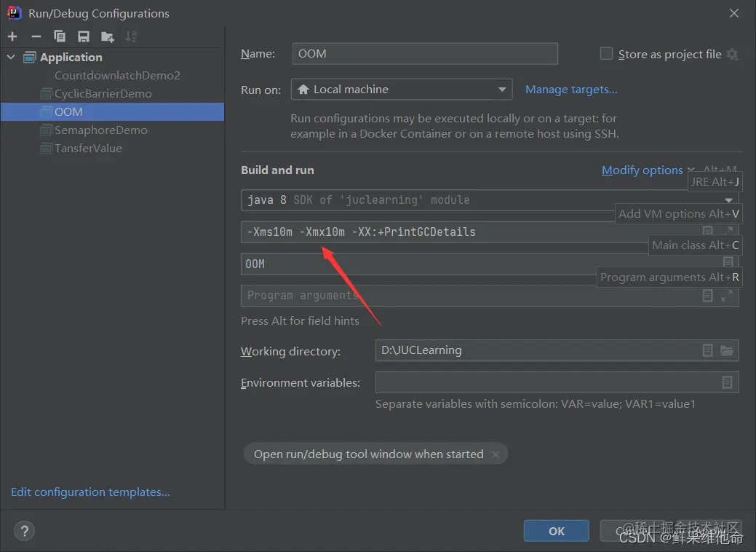
Task: Click the folder browse icon for Working directory
Action: [x=727, y=350]
